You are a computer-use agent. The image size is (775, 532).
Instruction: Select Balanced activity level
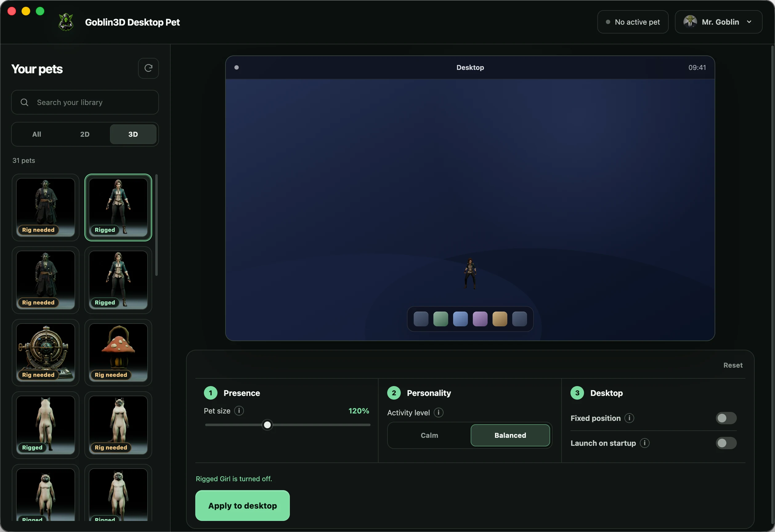[x=510, y=435]
